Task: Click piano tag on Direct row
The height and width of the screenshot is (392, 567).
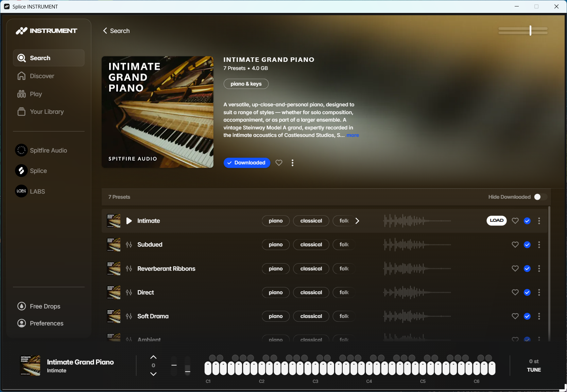Action: click(276, 292)
